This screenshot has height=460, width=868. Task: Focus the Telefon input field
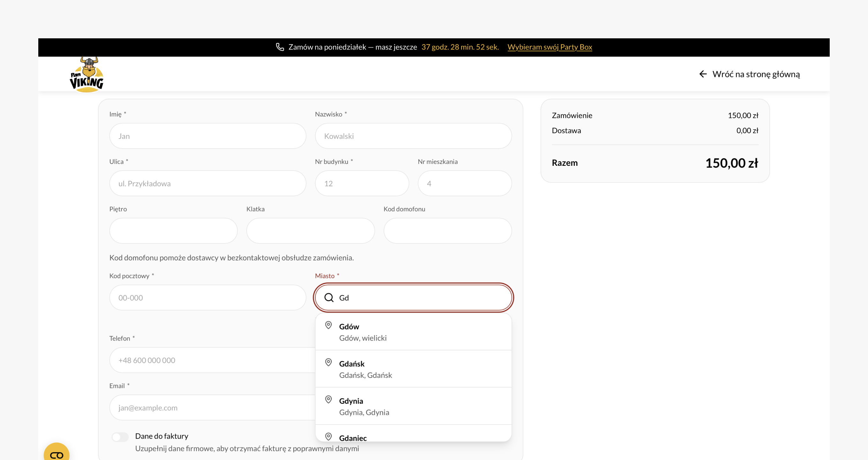point(212,360)
